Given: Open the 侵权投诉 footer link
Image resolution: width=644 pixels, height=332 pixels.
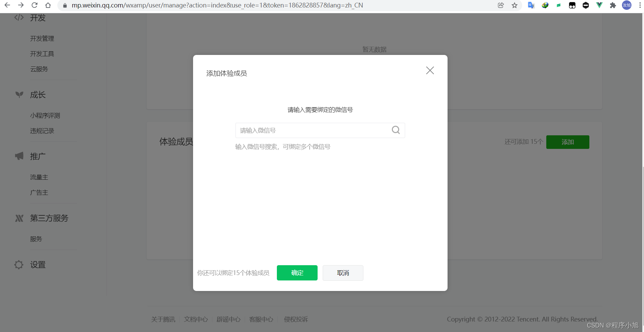Looking at the screenshot, I should coord(296,319).
